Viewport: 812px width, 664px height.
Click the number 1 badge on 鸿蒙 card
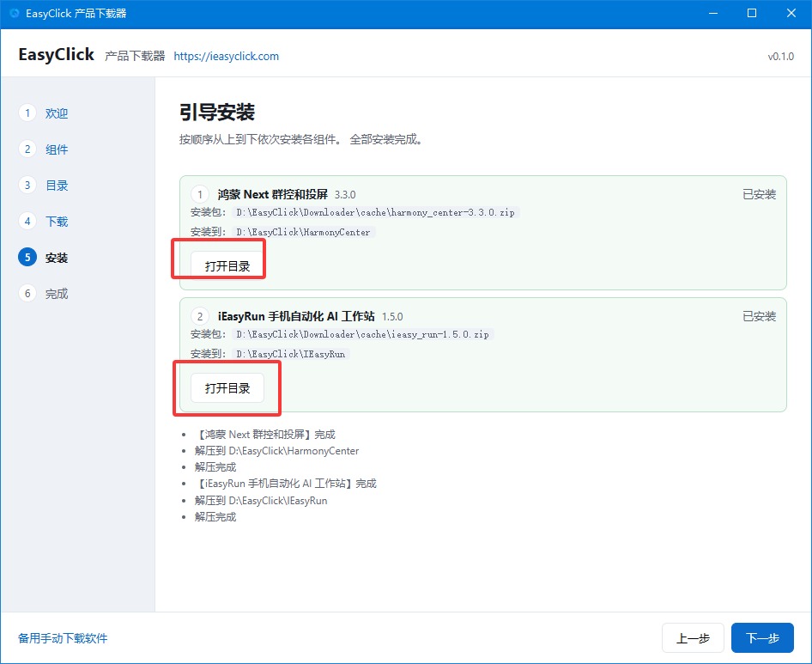click(x=200, y=194)
